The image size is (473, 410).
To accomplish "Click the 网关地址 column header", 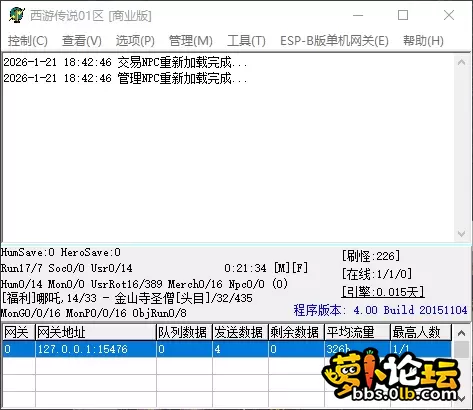I will pos(96,332).
